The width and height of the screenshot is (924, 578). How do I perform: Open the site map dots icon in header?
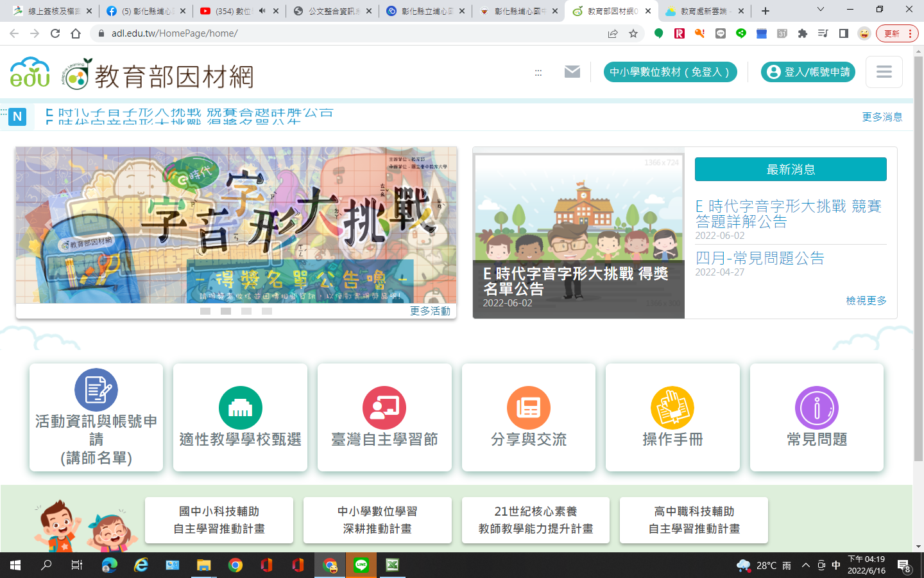click(538, 73)
